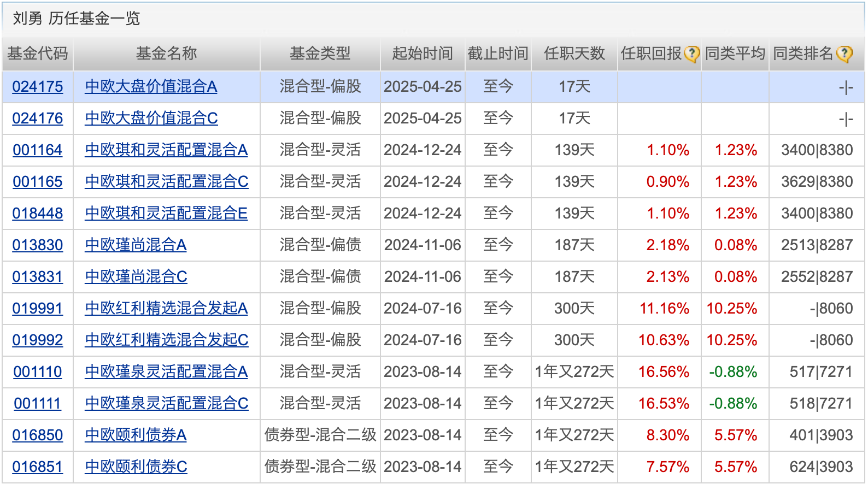This screenshot has width=868, height=484.
Task: Click ranking 2552|8287
Action: coord(817,276)
